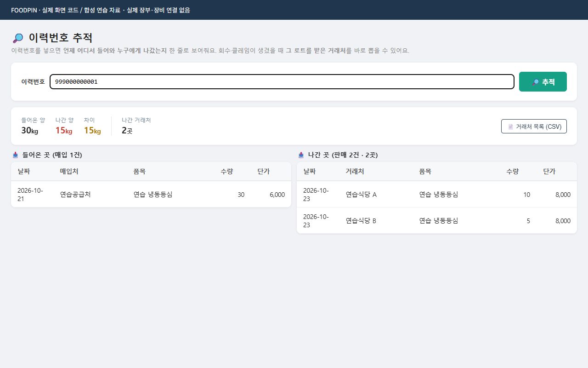
Task: Click quantity 10 in the 연습식당 A row
Action: click(526, 195)
